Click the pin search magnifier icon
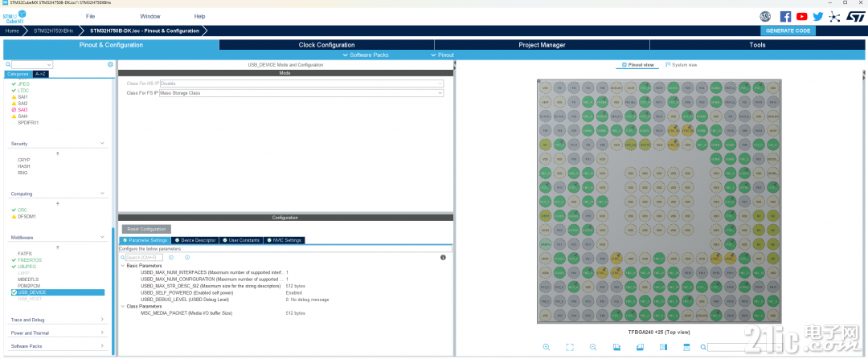This screenshot has width=868, height=359. coord(703,348)
